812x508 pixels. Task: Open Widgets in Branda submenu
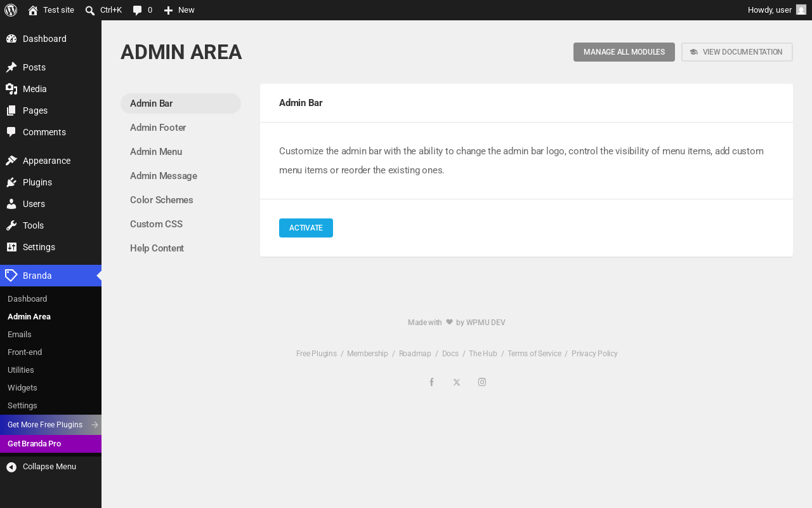tap(51, 388)
